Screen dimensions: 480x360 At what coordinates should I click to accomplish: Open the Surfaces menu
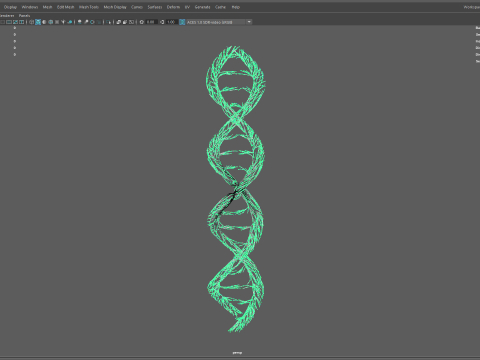pyautogui.click(x=155, y=7)
